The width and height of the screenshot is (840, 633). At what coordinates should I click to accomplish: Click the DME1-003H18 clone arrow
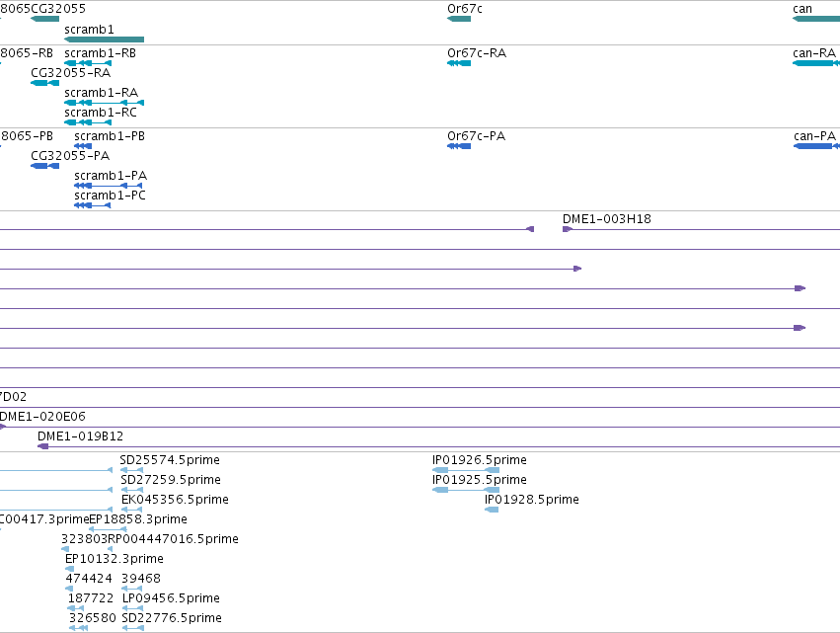pyautogui.click(x=568, y=229)
